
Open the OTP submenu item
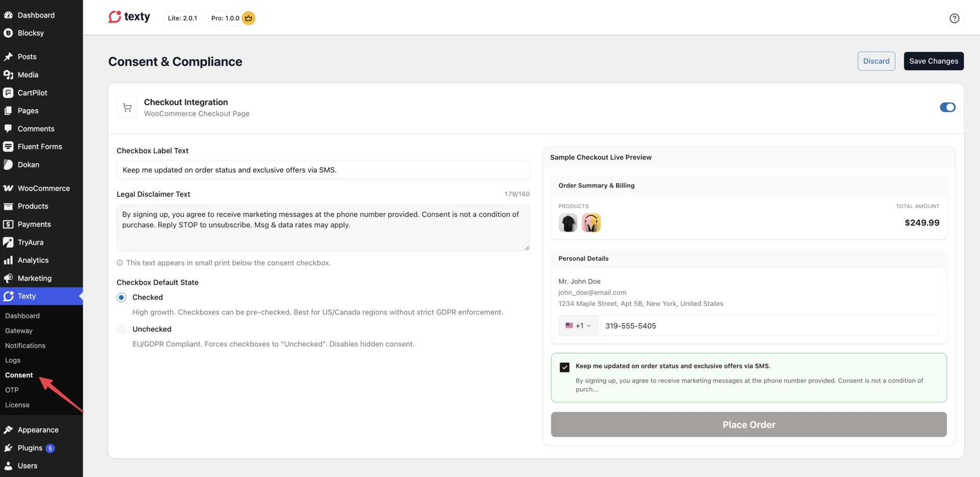(x=12, y=390)
